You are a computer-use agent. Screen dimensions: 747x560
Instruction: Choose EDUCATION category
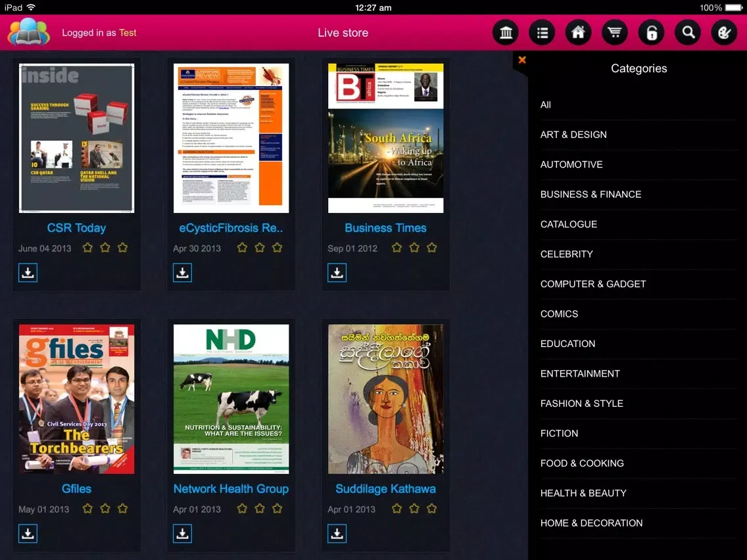click(639, 344)
